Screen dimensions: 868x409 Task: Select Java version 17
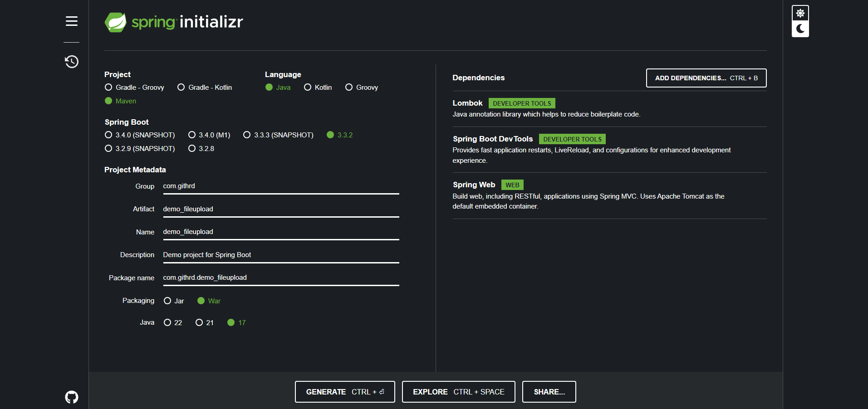[x=236, y=322]
